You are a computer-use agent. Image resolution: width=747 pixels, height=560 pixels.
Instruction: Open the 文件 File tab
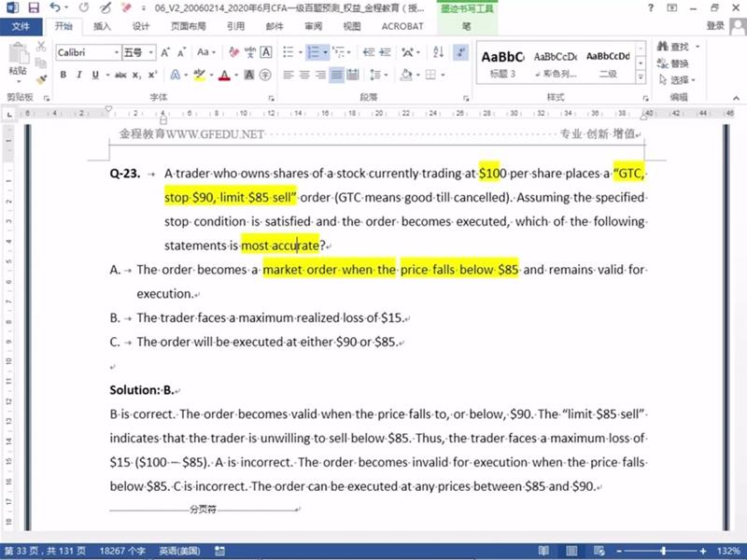click(x=21, y=27)
